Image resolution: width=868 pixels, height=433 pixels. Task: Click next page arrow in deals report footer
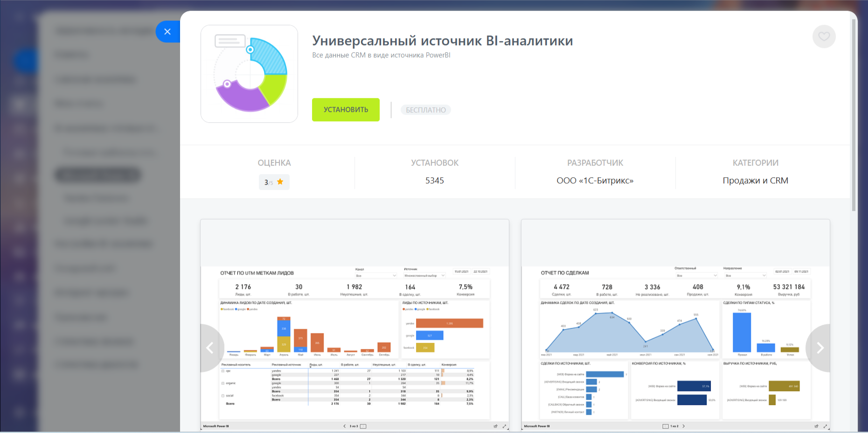tap(684, 426)
